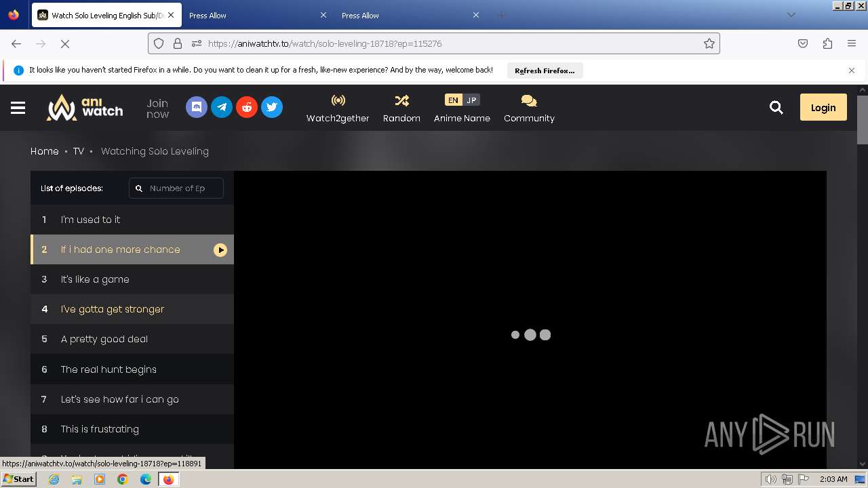
Task: Open the Windows Start menu
Action: click(x=19, y=479)
